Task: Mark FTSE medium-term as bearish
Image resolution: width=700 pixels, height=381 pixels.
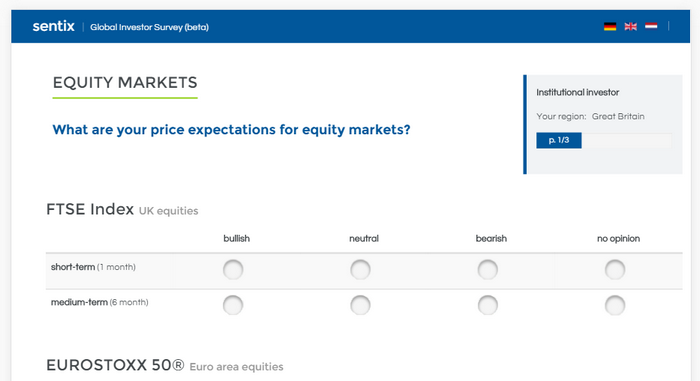Action: click(488, 305)
